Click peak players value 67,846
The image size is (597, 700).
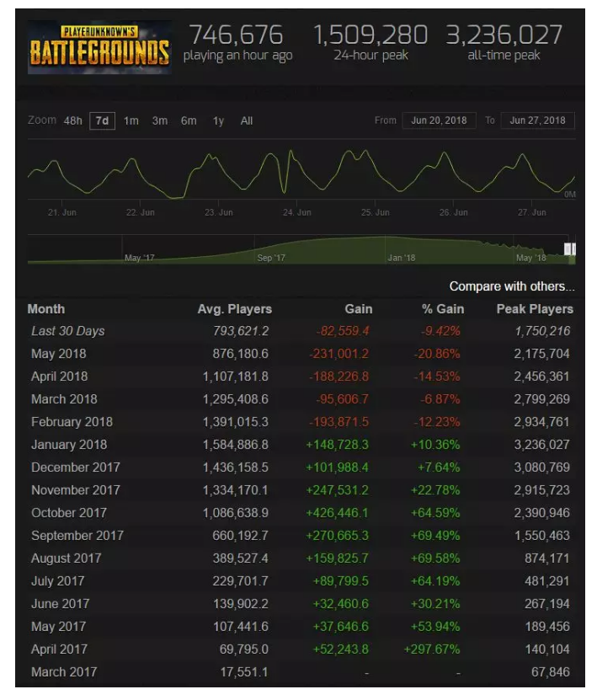[x=551, y=672]
